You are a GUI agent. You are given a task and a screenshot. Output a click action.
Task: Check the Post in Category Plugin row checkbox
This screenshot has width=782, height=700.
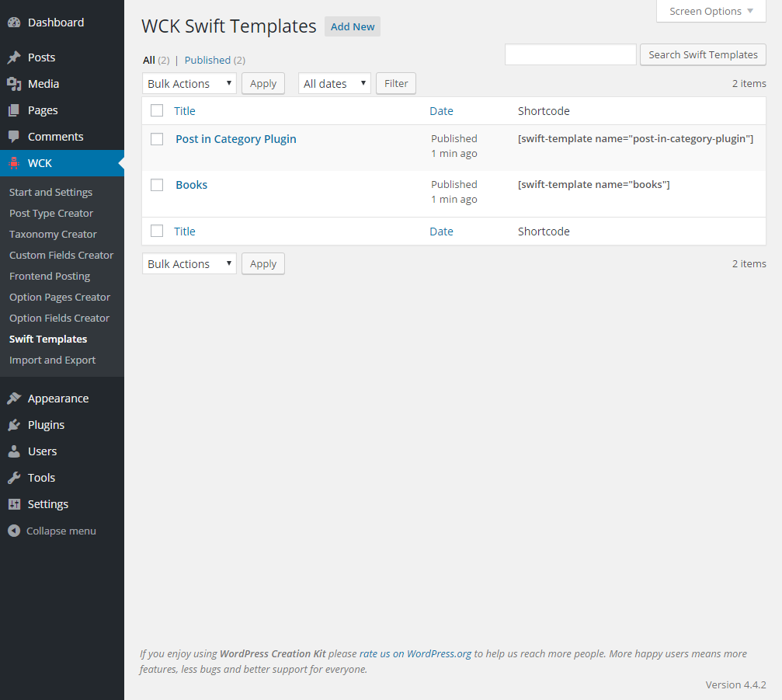pyautogui.click(x=157, y=139)
